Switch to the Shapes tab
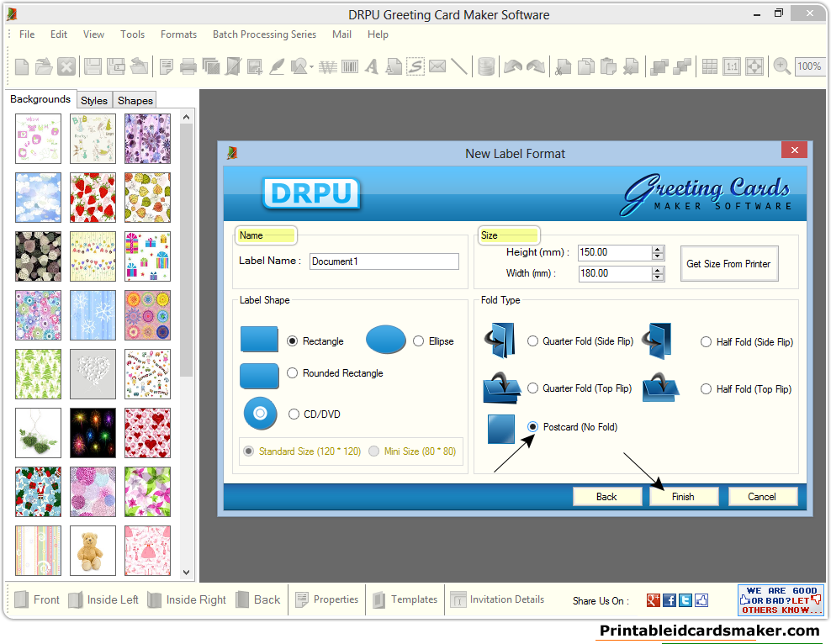Viewport: 831px width, 644px height. (x=135, y=100)
